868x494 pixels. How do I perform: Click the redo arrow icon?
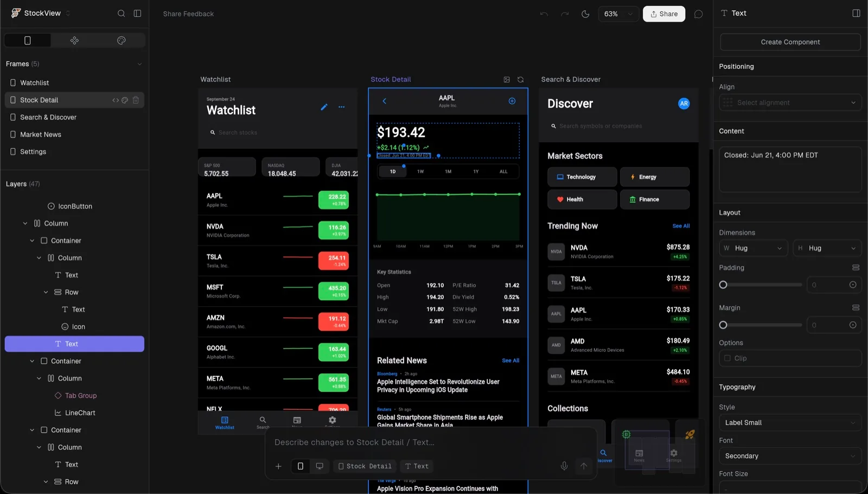click(565, 14)
